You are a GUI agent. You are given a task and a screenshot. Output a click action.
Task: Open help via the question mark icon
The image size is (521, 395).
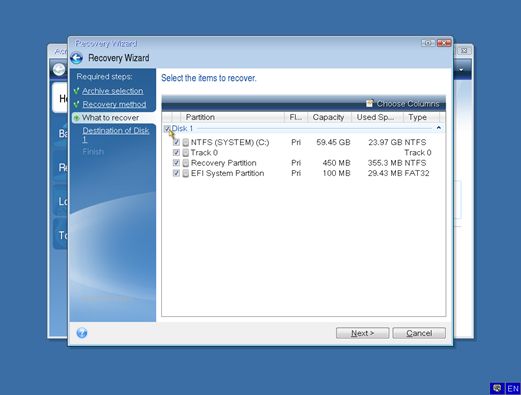click(82, 333)
